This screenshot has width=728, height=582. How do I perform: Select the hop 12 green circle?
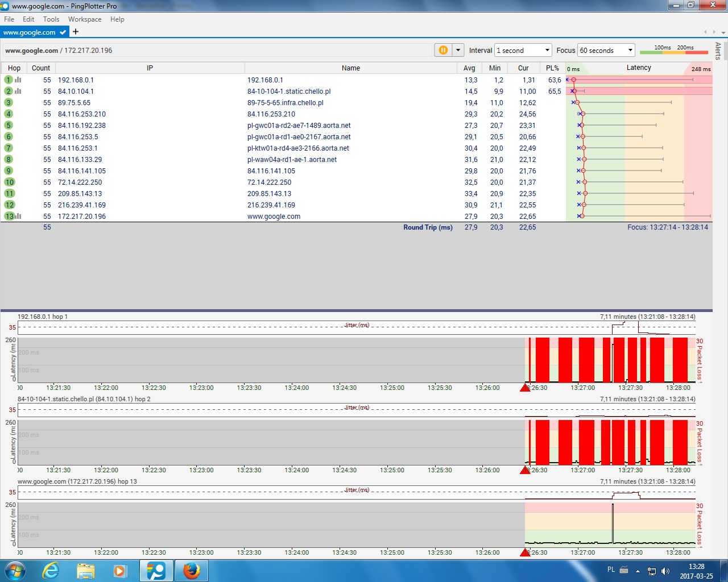(x=9, y=205)
